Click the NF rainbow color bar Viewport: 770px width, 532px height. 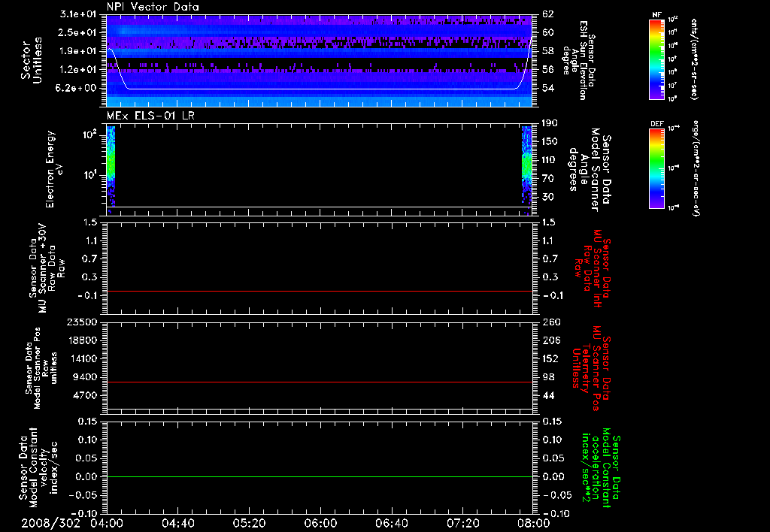click(x=656, y=59)
